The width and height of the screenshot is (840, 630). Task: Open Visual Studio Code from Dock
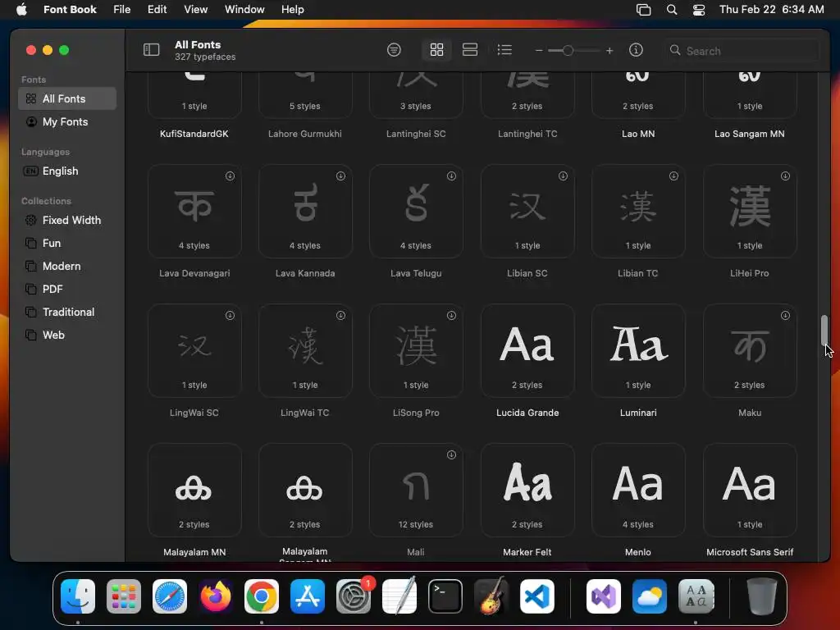537,596
